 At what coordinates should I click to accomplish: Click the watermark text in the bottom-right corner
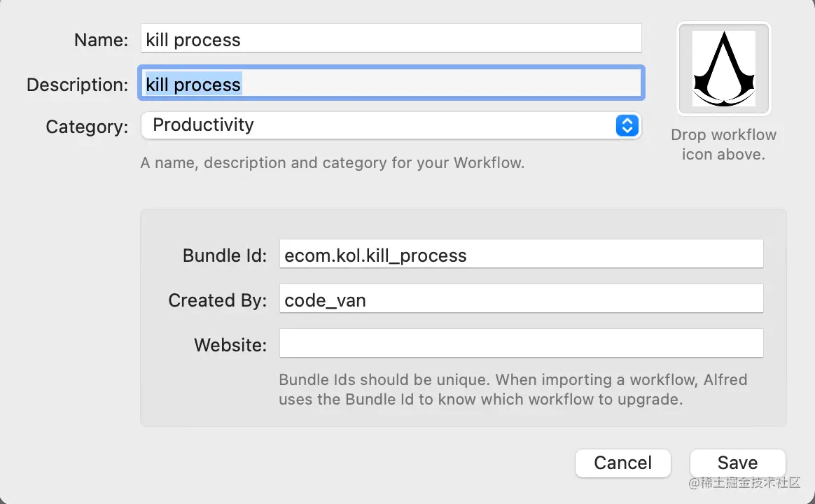point(744,482)
